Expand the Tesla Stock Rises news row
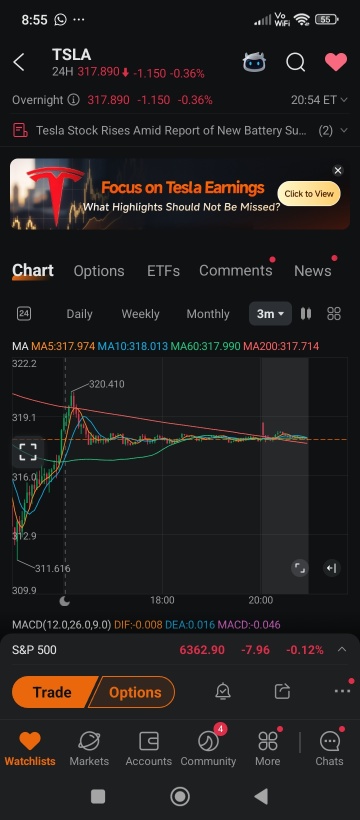The image size is (360, 820). click(x=180, y=130)
